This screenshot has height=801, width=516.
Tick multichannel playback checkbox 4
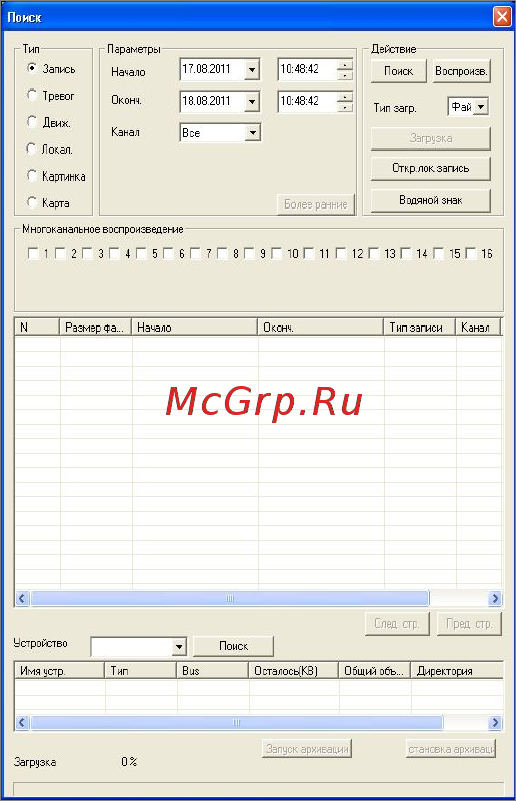[x=114, y=253]
